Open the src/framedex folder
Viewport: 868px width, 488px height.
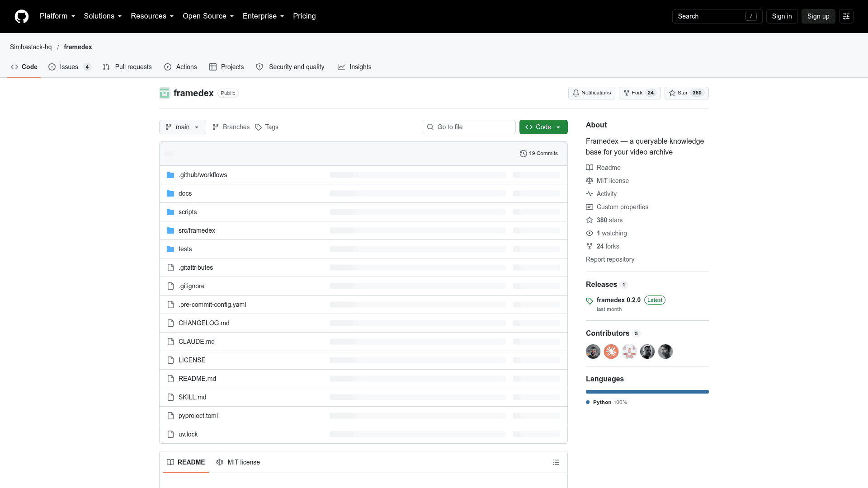coord(197,230)
